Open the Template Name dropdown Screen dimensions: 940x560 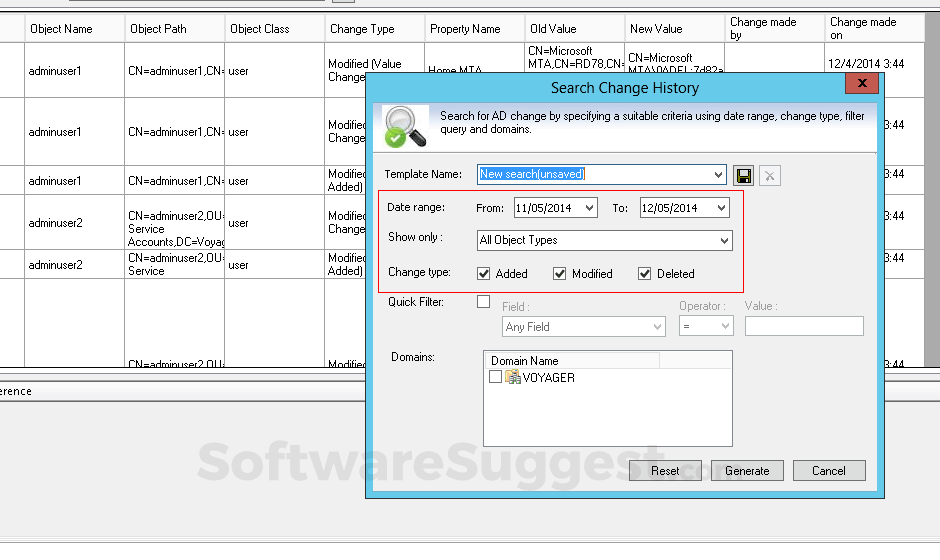click(x=718, y=174)
